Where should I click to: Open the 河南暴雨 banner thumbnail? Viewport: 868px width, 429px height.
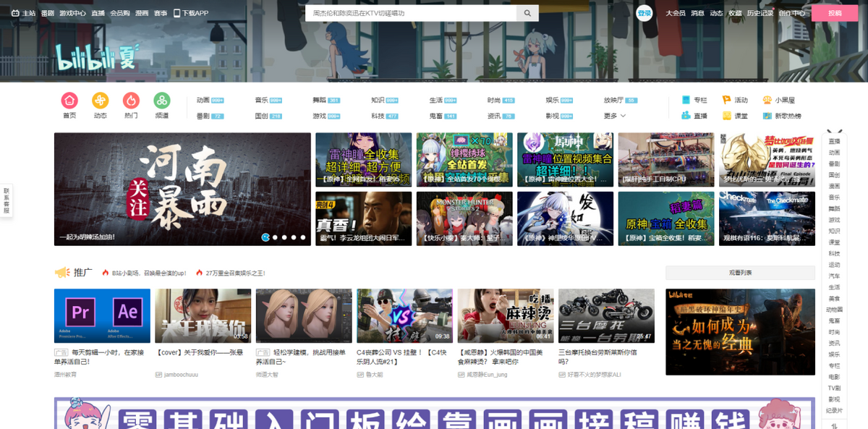182,188
